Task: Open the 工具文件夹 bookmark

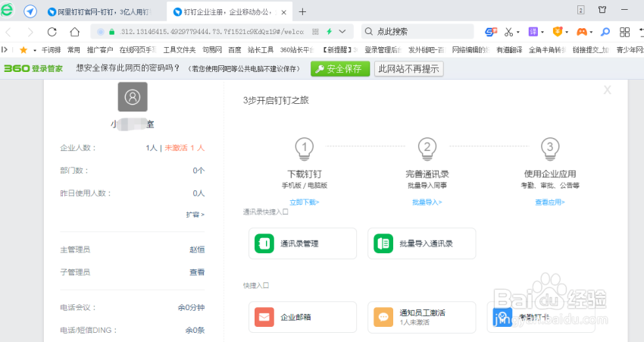Action: click(x=180, y=50)
